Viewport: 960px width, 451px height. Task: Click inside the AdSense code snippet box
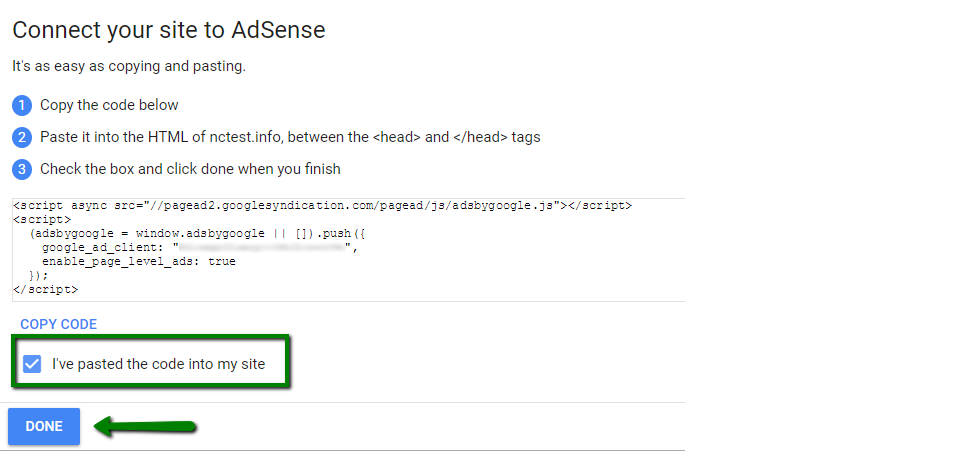[348, 250]
